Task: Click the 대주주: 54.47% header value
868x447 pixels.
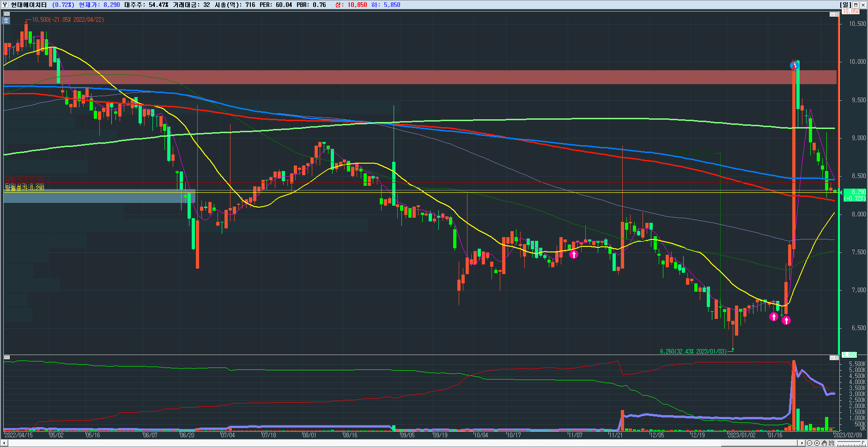Action: click(x=146, y=5)
